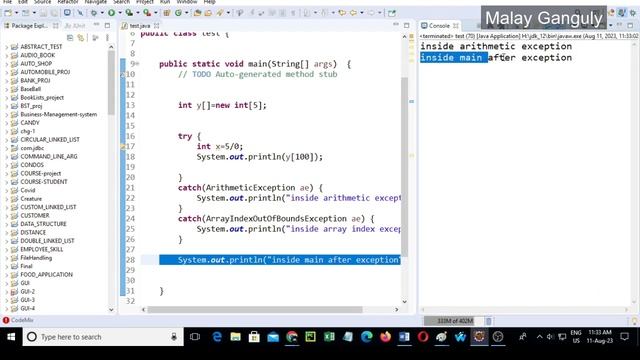Click code line 'int y[]=new int[5];'
This screenshot has height=360, width=640.
pyautogui.click(x=222, y=105)
